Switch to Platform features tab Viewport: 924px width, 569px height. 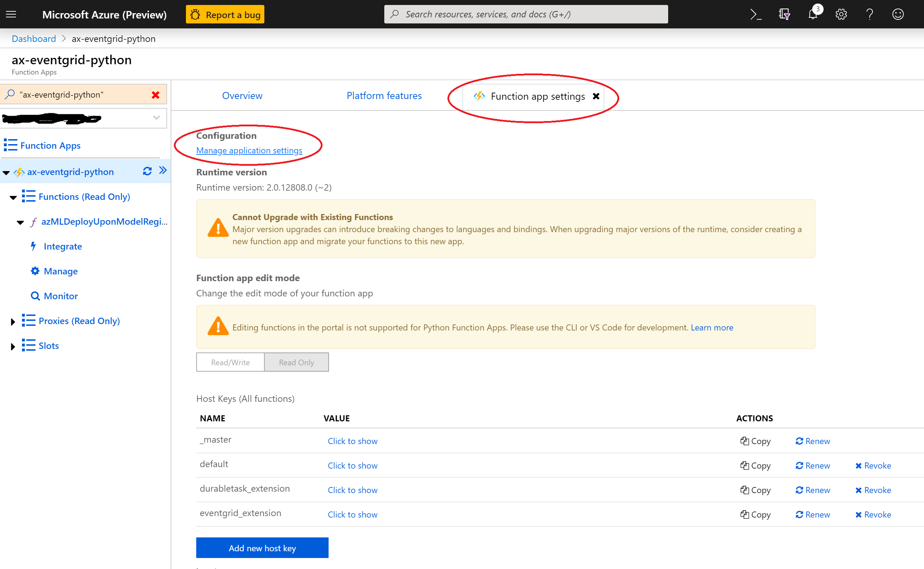[384, 95]
